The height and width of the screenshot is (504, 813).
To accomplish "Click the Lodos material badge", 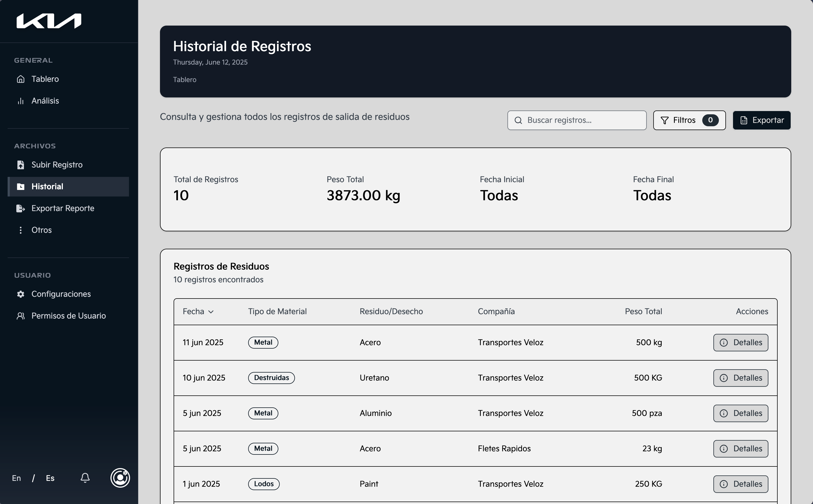I will (x=264, y=484).
